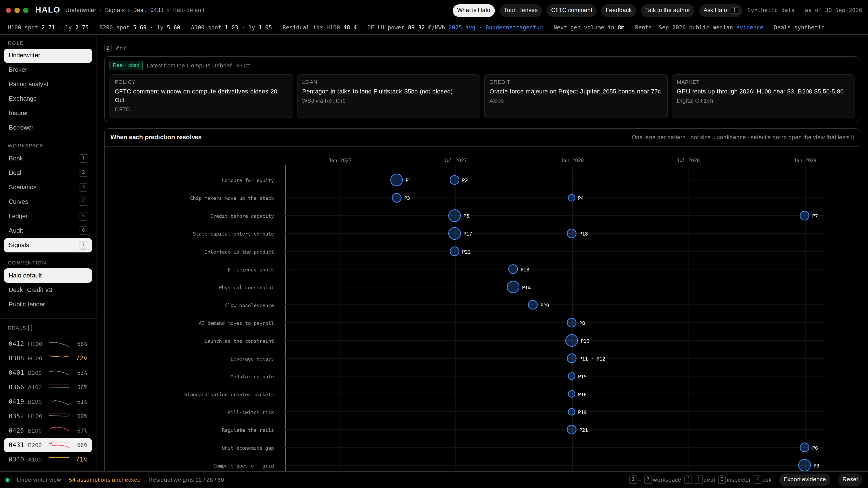The width and height of the screenshot is (868, 488).
Task: Select the P20 Slow obsolescence dot
Action: coord(532,305)
